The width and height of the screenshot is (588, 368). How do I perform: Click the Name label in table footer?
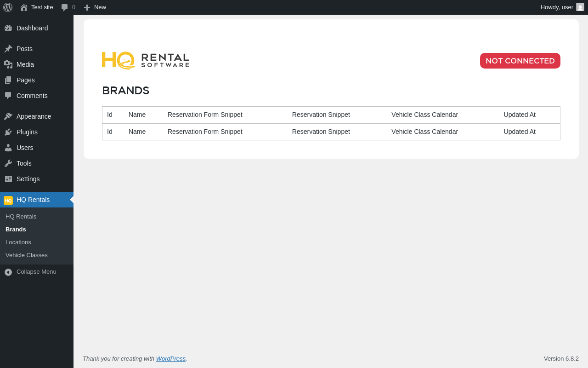click(137, 132)
